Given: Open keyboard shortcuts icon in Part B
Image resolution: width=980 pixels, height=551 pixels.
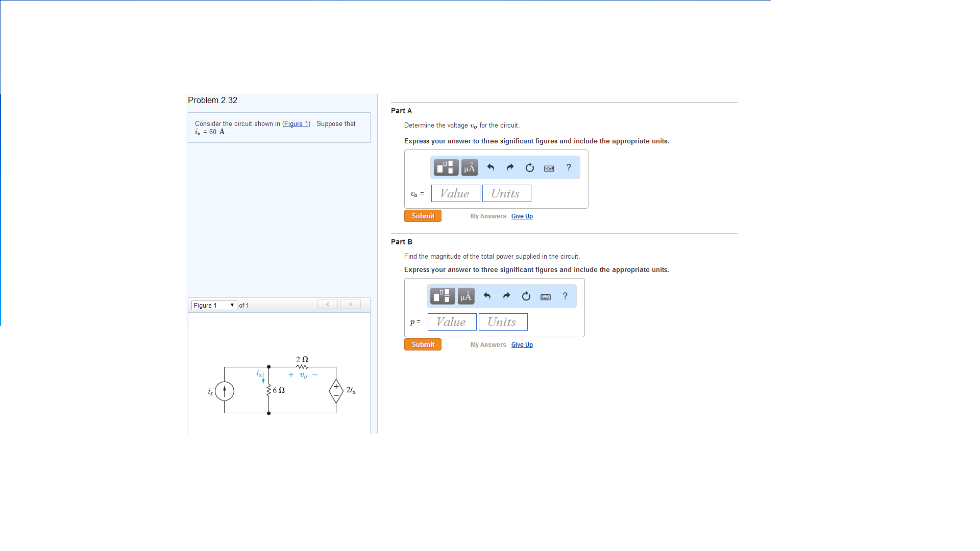Looking at the screenshot, I should tap(546, 297).
